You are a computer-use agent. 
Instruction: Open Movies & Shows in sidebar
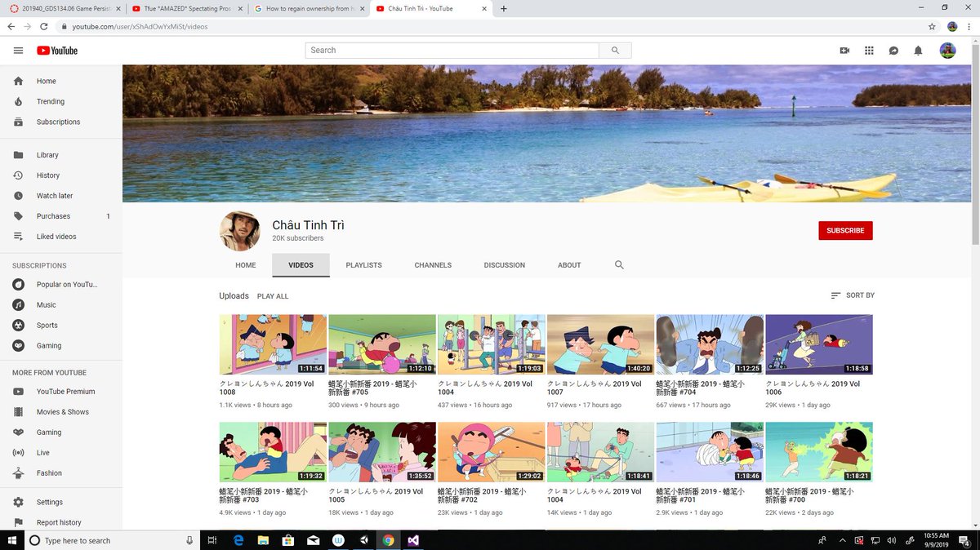61,412
